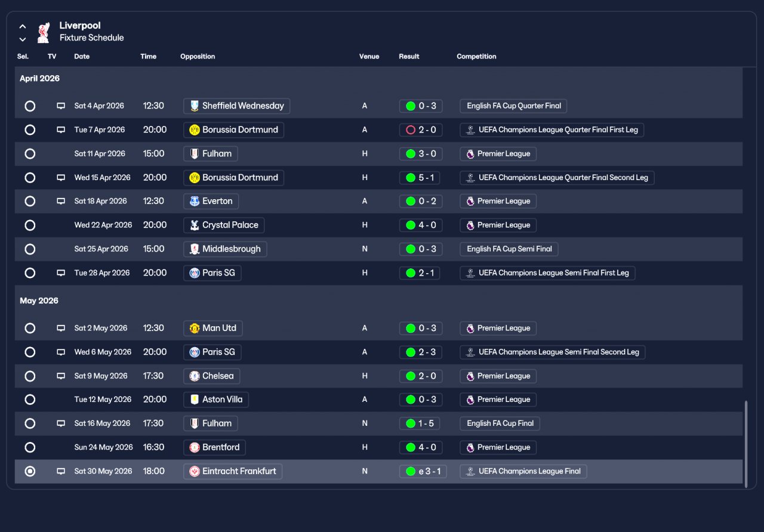Click Premier League logo in Brentford row
Screen dimensions: 764x532
coord(470,448)
